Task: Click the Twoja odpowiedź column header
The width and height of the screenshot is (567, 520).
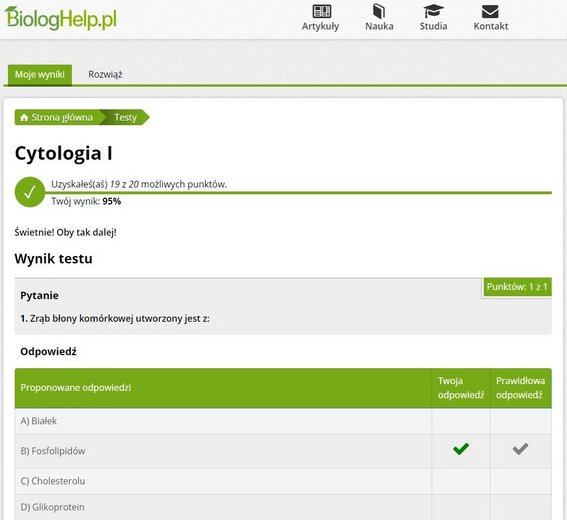Action: (x=461, y=388)
